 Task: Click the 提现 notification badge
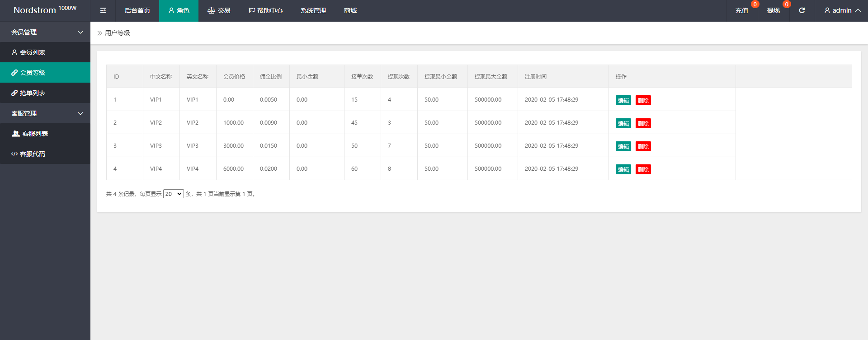pos(787,4)
